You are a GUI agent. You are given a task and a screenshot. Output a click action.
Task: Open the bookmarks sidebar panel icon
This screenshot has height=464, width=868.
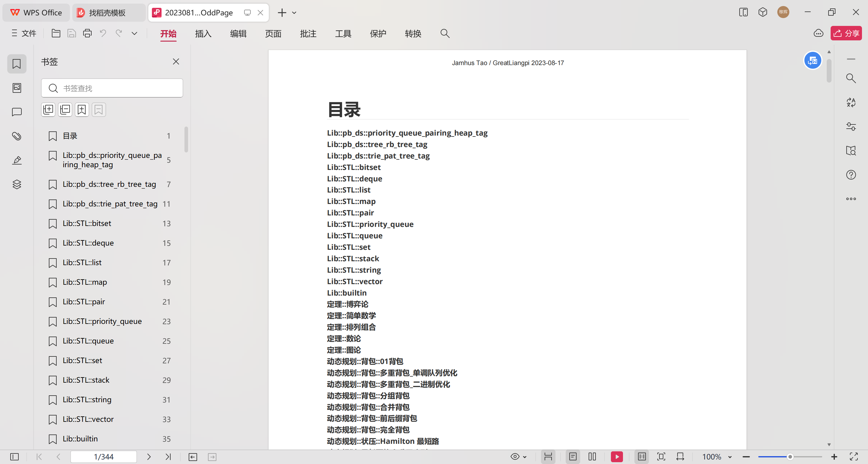pos(17,64)
